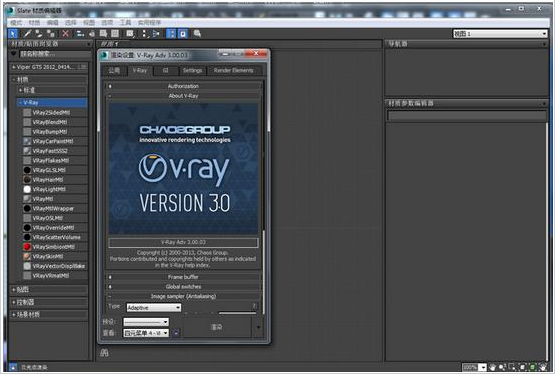This screenshot has width=555, height=375.
Task: Switch to Render Elements tab
Action: tap(234, 70)
